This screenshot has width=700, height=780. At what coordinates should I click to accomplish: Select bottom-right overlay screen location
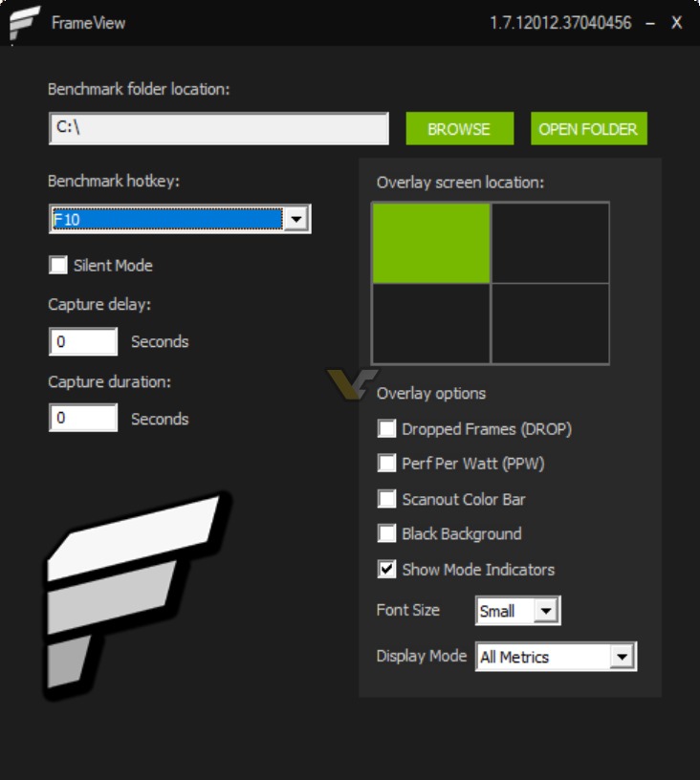coord(550,323)
